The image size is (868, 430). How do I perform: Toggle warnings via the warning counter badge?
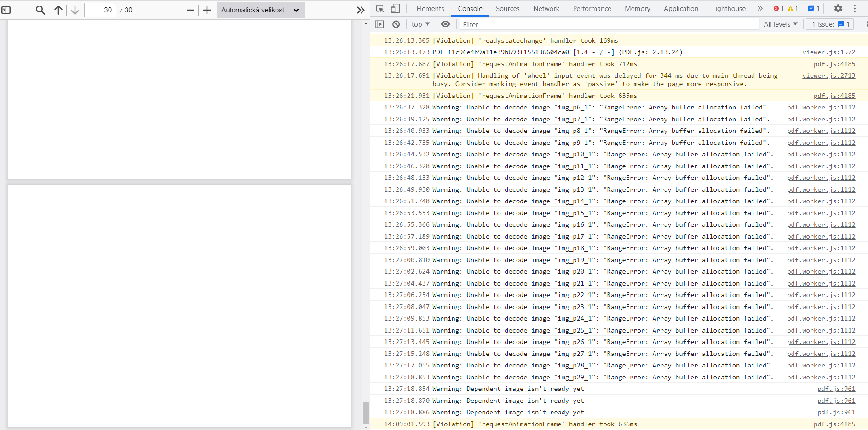tap(793, 8)
